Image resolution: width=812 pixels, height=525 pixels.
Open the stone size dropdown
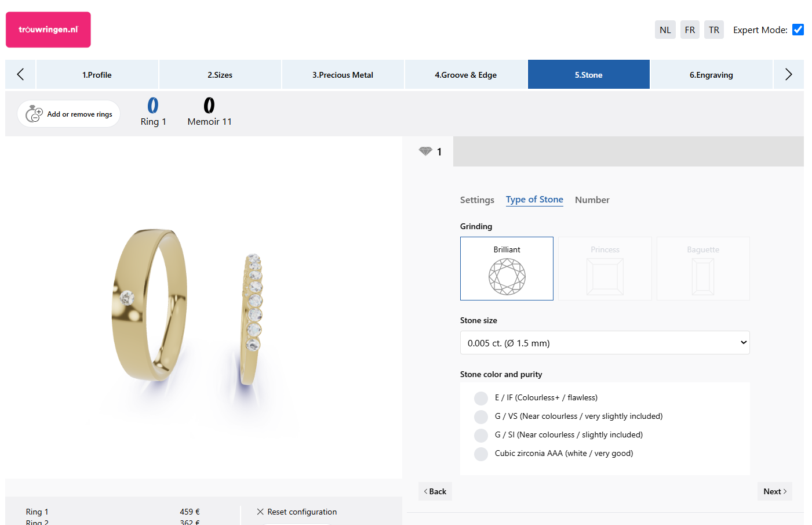click(x=605, y=342)
